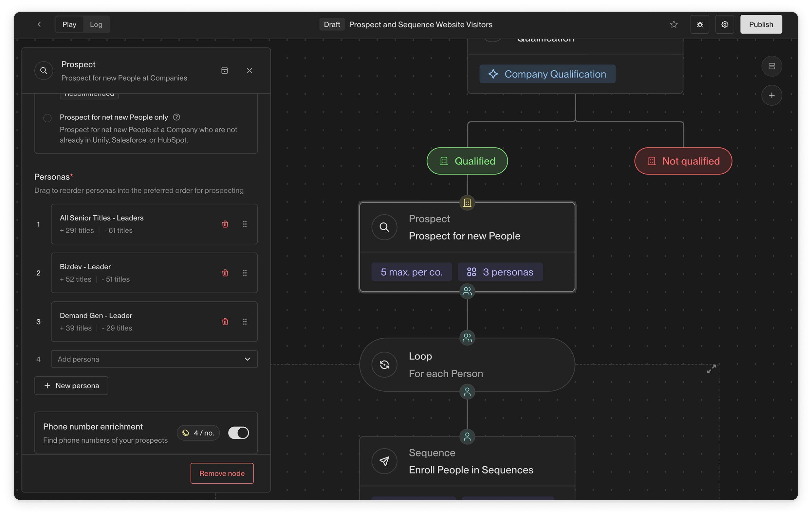Screen dimensions: 812x516
Task: Close the Prospect panel
Action: coord(249,70)
